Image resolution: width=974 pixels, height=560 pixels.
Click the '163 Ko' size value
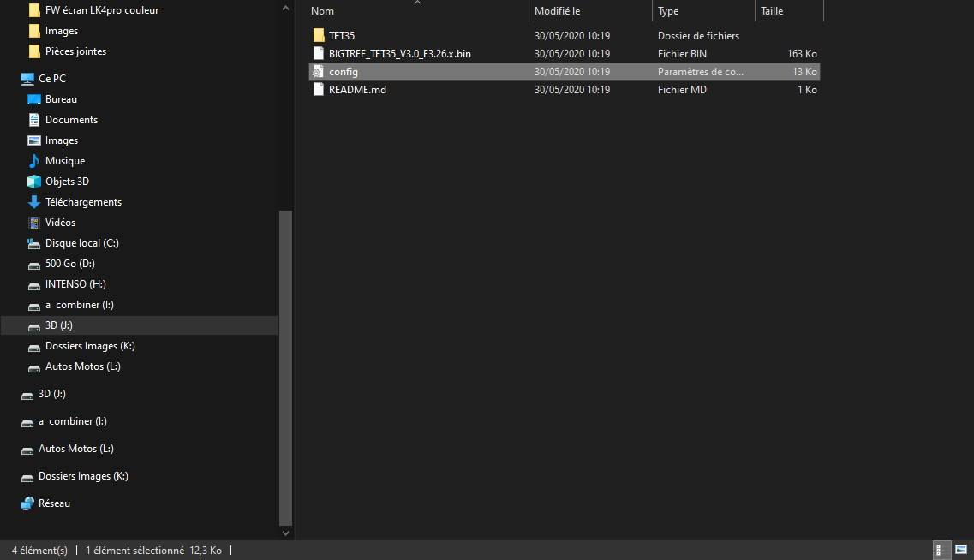[802, 53]
